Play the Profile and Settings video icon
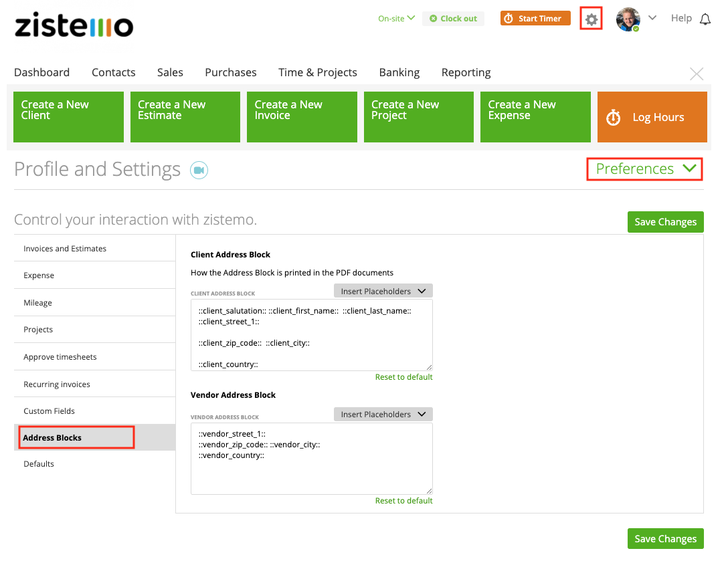Screen dimensions: 728x573 coord(199,170)
